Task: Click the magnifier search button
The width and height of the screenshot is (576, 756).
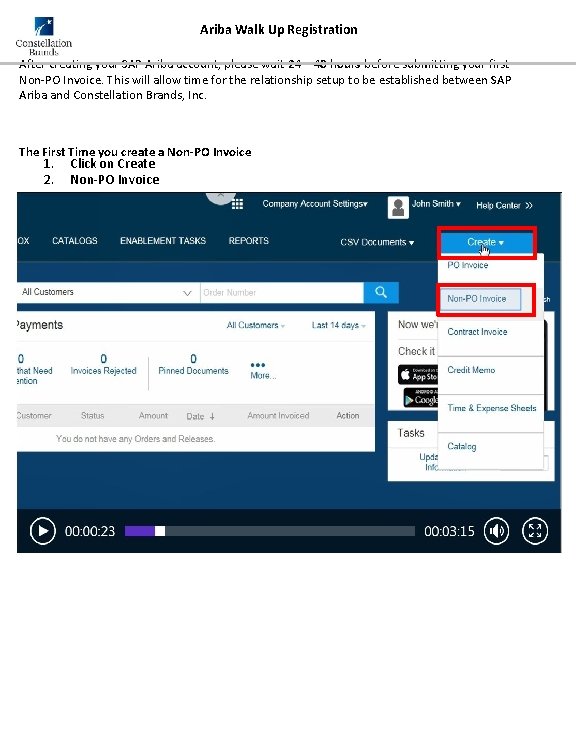Action: [x=381, y=292]
